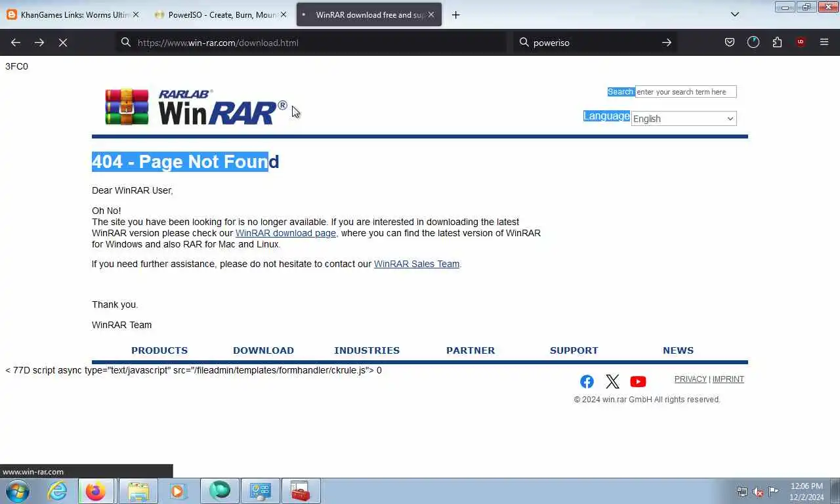Click the copyright win.rar GmbH text

(647, 400)
